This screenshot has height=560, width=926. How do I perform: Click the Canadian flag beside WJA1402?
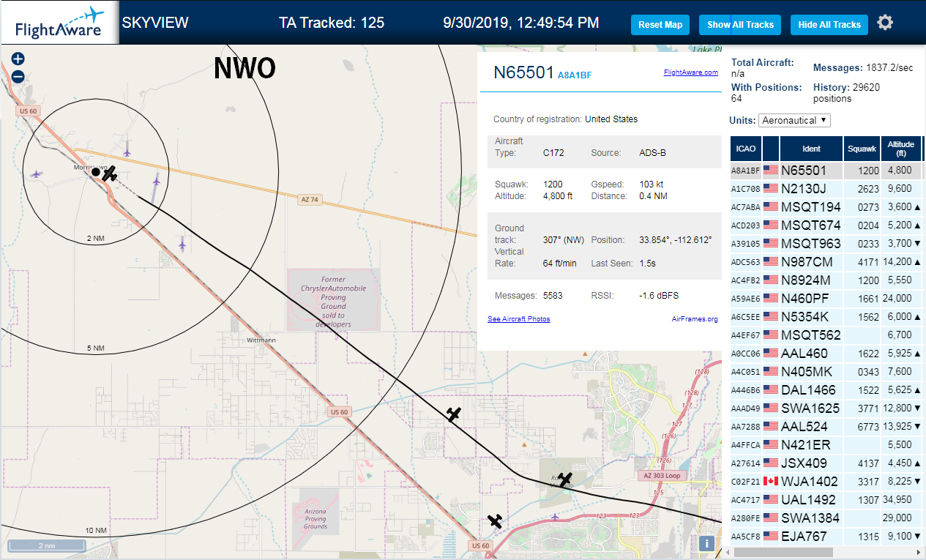coord(771,482)
